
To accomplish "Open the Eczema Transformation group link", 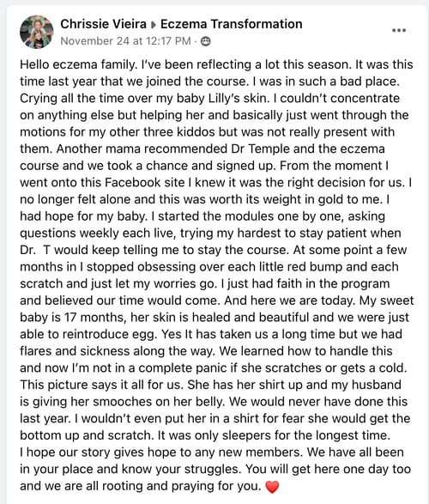I will 231,24.
